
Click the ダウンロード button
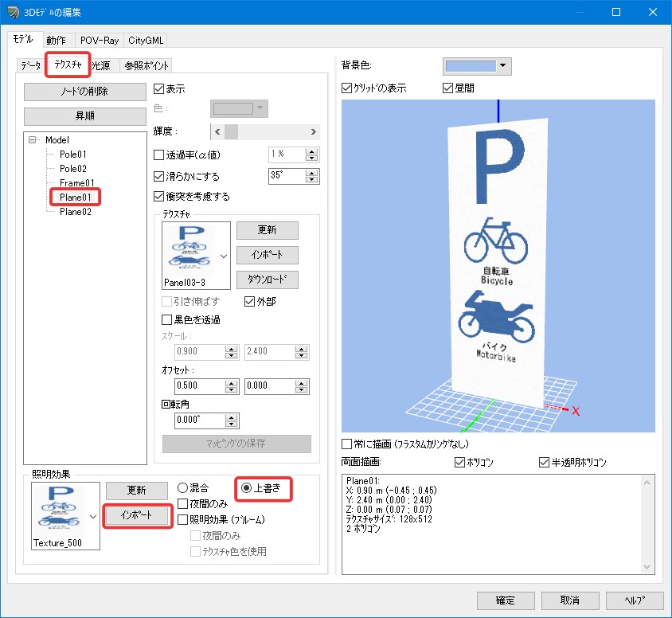pos(268,280)
